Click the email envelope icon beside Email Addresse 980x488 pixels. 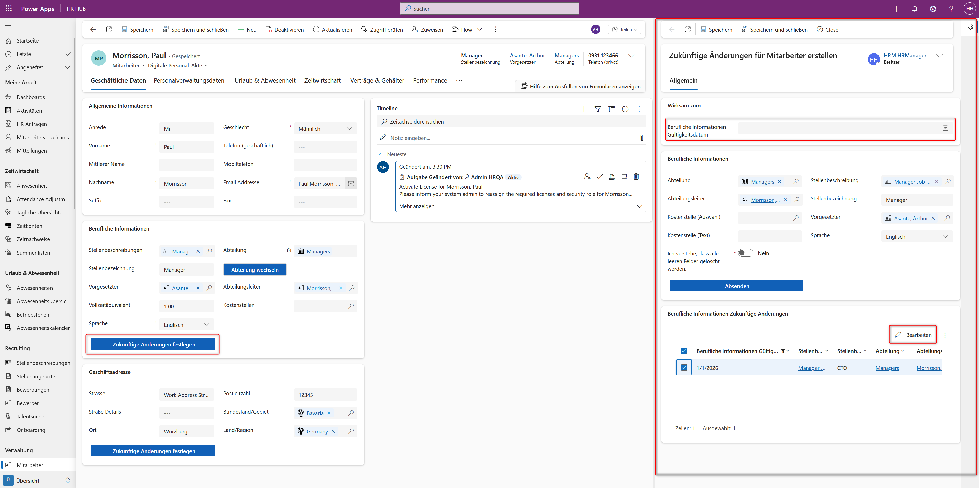tap(351, 184)
